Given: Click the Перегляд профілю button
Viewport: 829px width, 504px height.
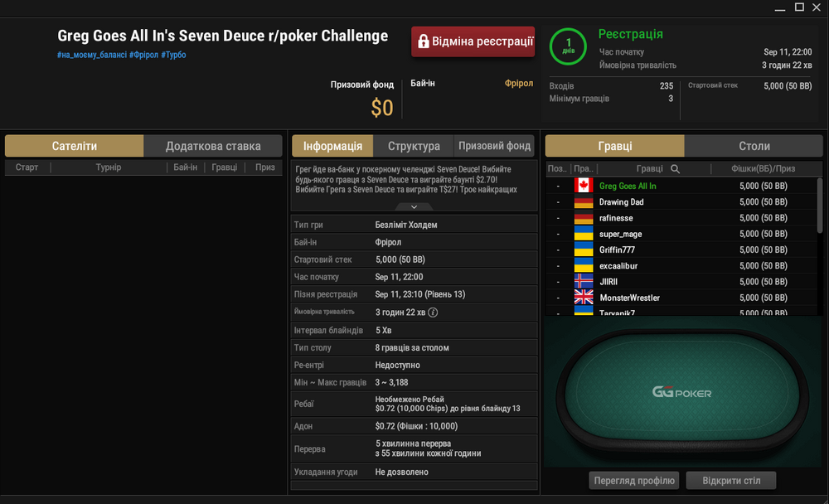Looking at the screenshot, I should pos(634,481).
